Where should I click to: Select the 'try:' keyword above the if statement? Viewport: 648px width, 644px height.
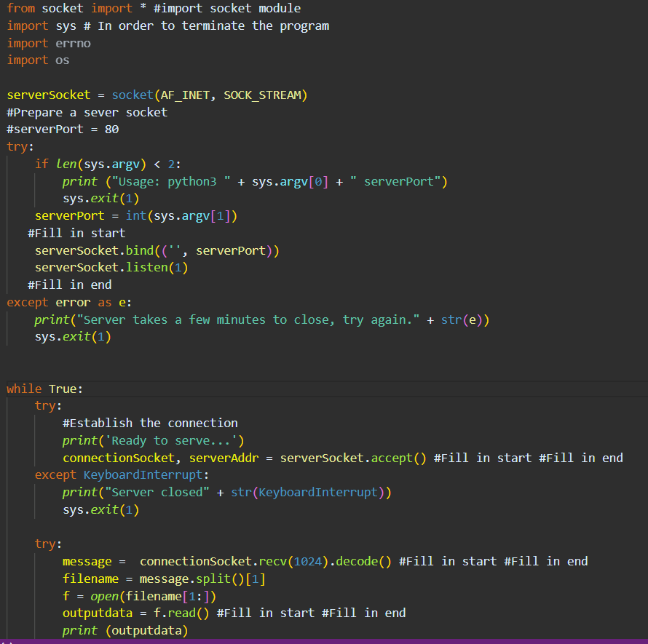(16, 146)
